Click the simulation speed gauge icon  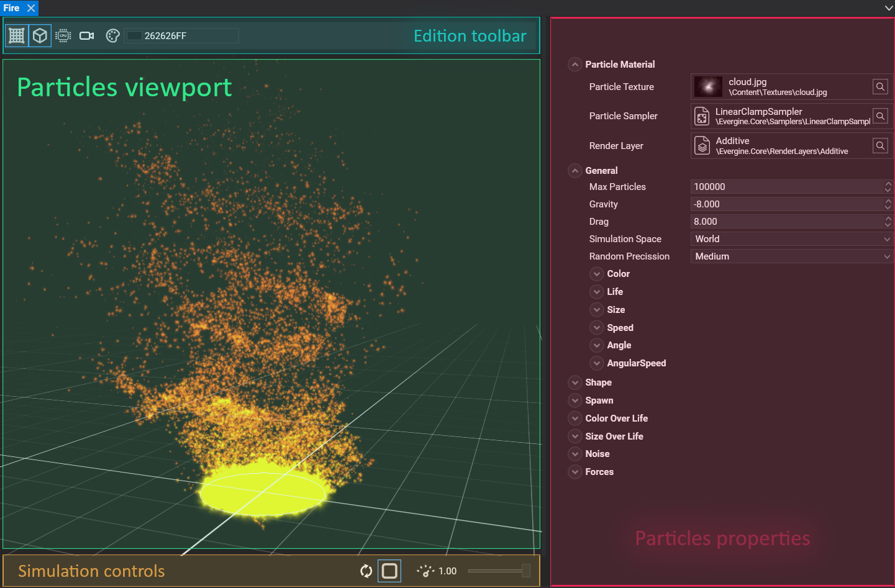tap(425, 571)
